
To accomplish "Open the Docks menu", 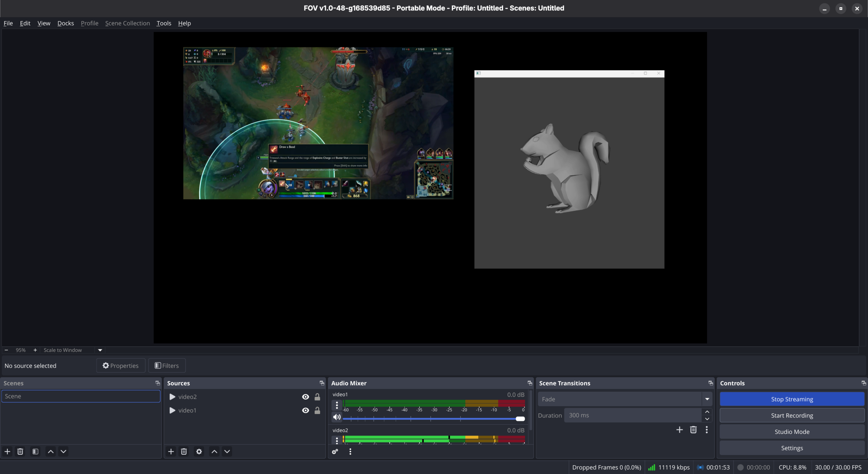I will [x=65, y=23].
